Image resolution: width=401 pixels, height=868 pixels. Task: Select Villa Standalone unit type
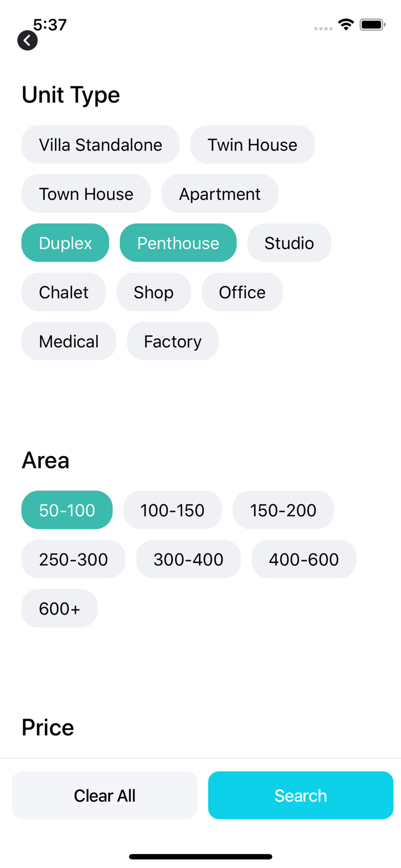(100, 145)
